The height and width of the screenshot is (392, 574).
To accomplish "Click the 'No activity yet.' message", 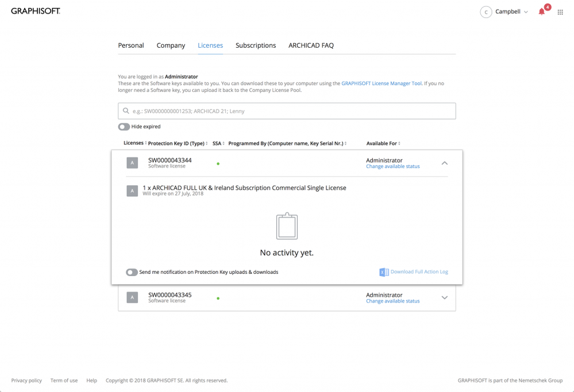I will pyautogui.click(x=287, y=253).
